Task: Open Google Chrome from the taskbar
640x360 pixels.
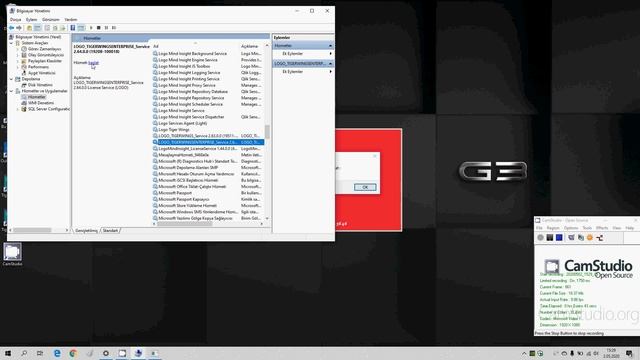Action: point(73,353)
